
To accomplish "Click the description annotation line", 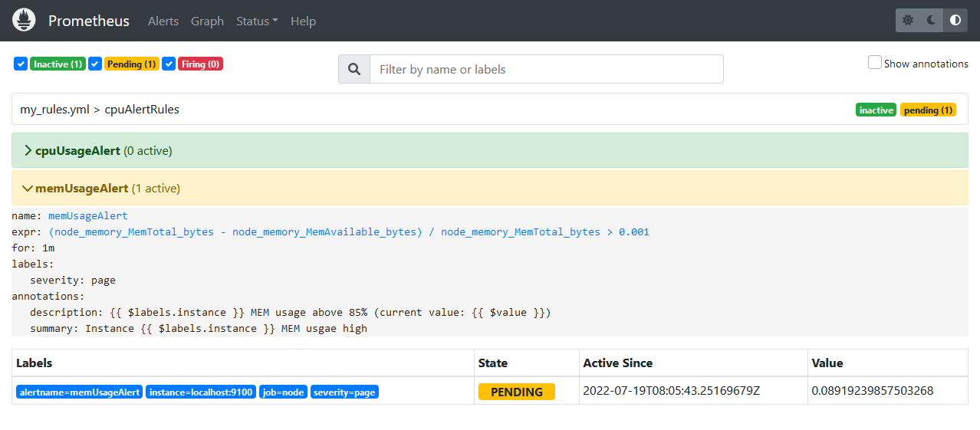I will click(291, 313).
